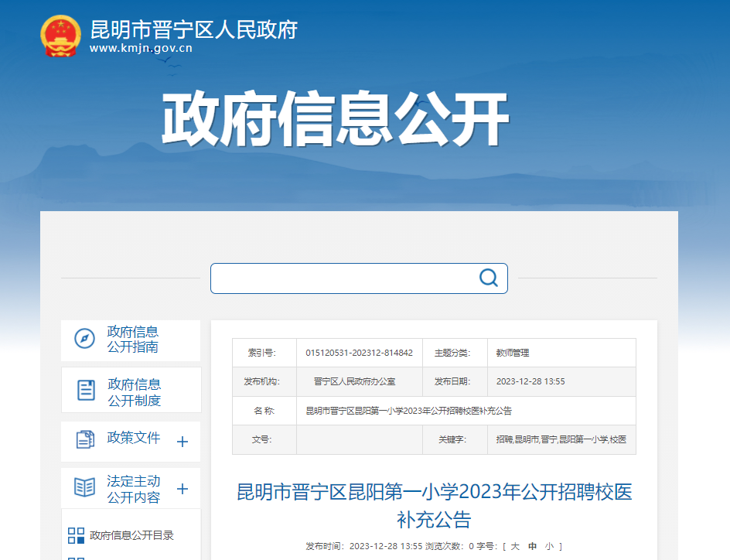The height and width of the screenshot is (560, 730).
Task: Click the 主题分类 label cell
Action: [x=455, y=353]
